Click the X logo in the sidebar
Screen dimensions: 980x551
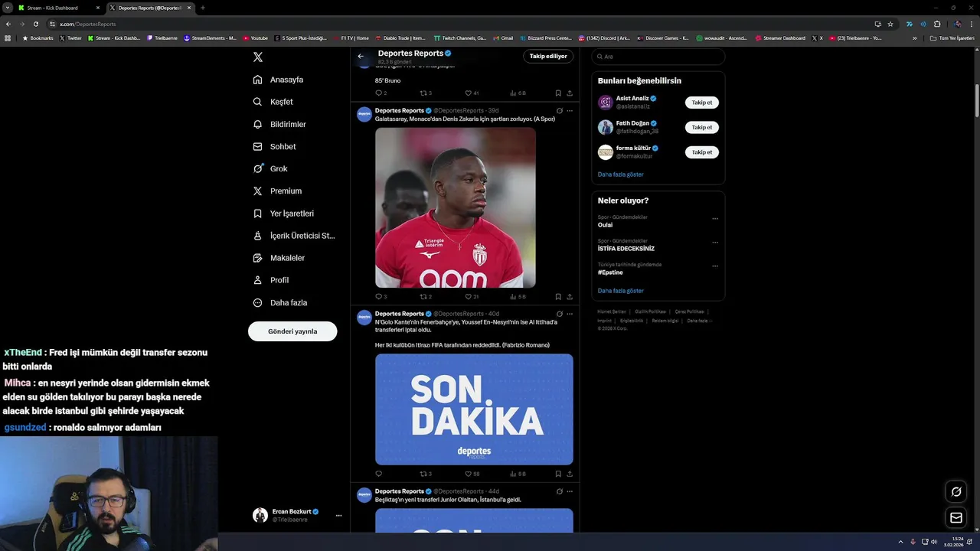coord(258,57)
